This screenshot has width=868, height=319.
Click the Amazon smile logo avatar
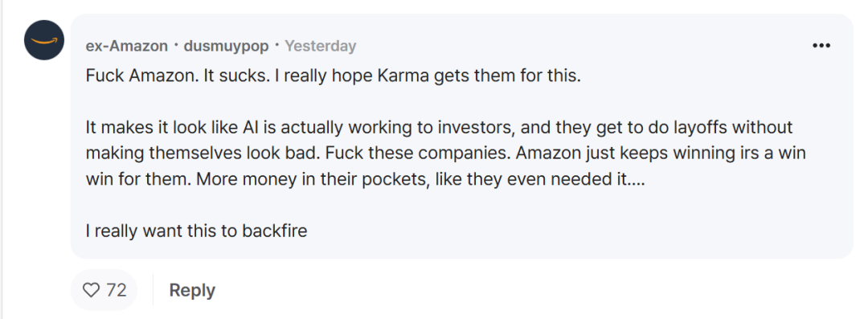[x=44, y=40]
